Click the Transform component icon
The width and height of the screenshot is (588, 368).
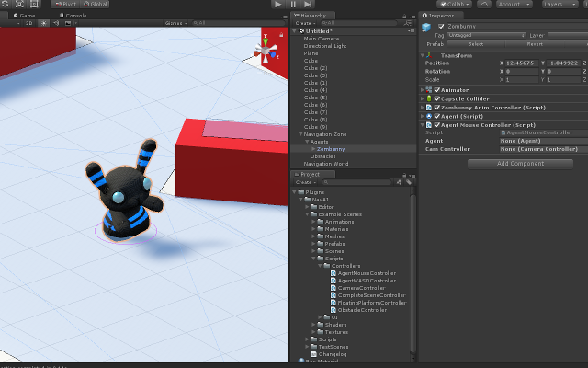(429, 55)
